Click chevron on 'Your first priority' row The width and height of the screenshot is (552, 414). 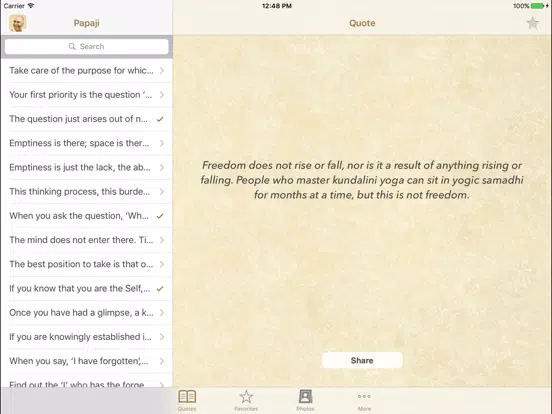(162, 95)
